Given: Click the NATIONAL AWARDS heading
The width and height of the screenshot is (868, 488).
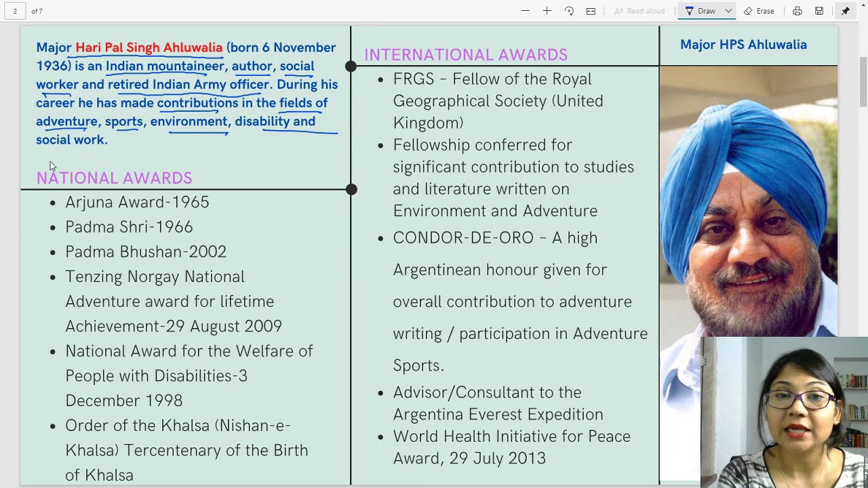Looking at the screenshot, I should (114, 178).
